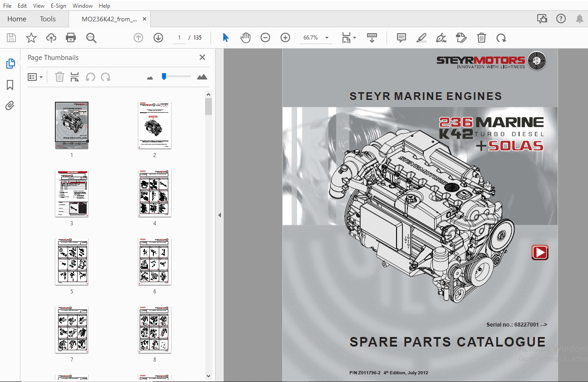The image size is (588, 382).
Task: Save the document with the floppy disk icon
Action: click(x=11, y=38)
